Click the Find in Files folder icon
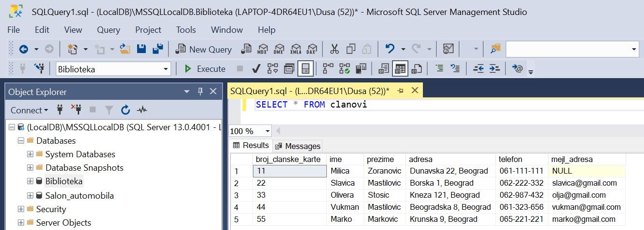 coord(495,49)
